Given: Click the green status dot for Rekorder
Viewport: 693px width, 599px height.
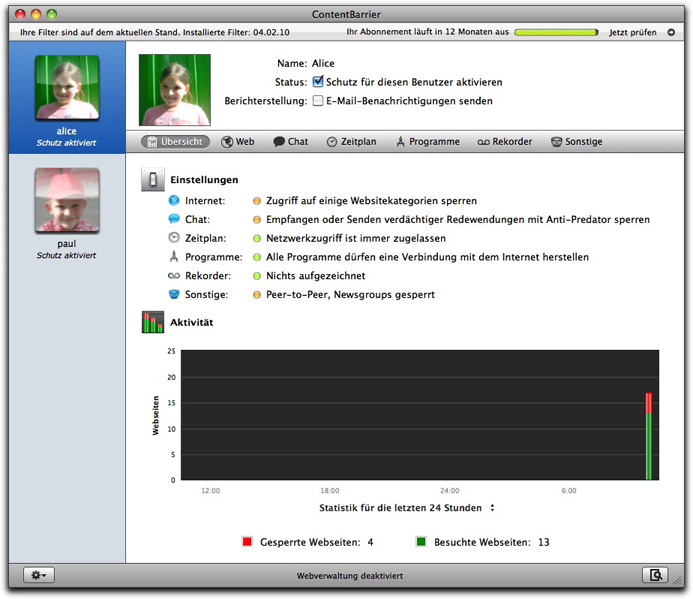Looking at the screenshot, I should coord(256,276).
